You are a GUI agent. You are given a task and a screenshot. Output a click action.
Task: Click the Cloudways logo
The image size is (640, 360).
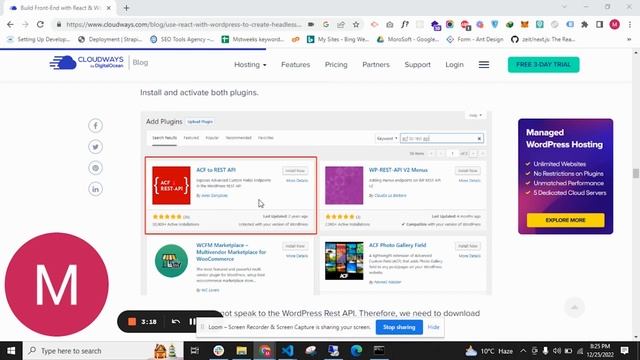click(x=87, y=62)
